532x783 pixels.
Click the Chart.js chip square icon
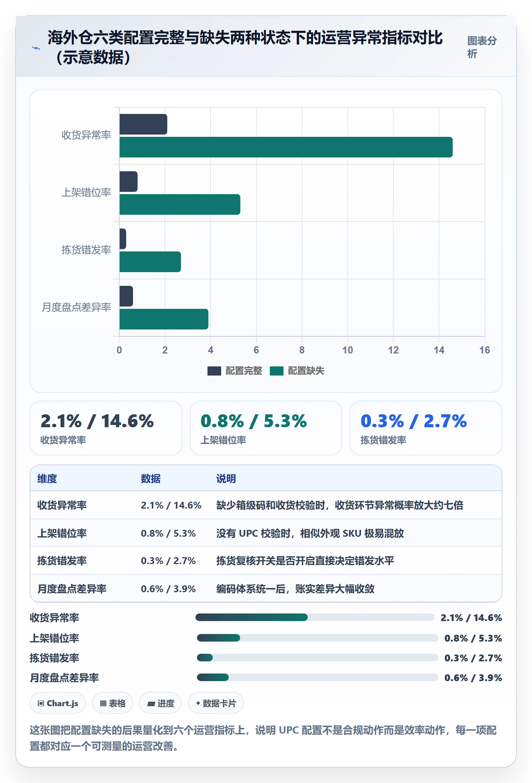41,704
